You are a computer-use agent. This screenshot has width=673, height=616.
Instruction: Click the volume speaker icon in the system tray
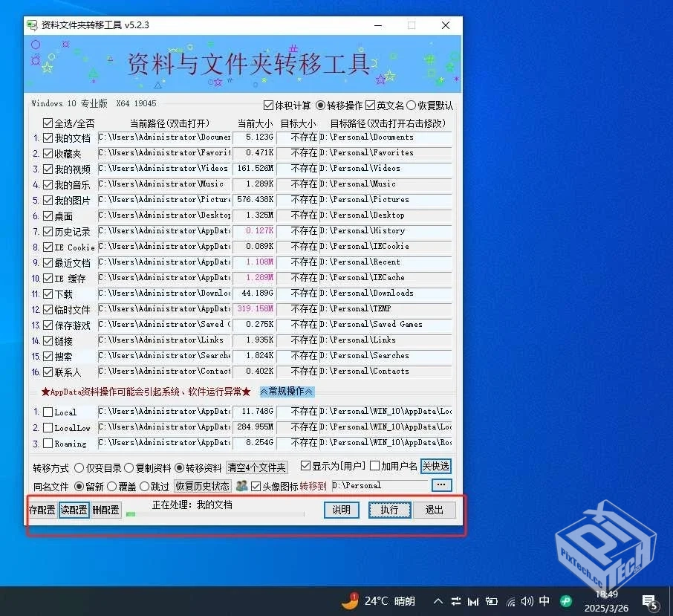click(527, 600)
